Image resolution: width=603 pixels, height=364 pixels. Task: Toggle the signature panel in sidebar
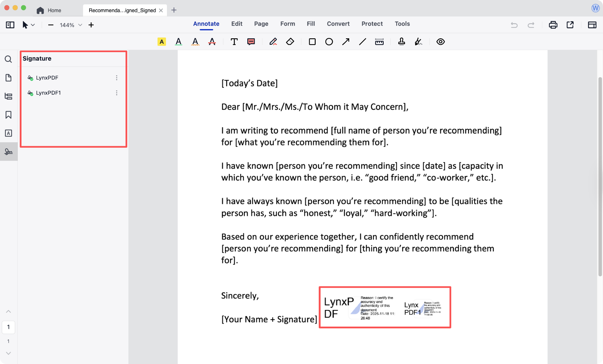(x=9, y=152)
